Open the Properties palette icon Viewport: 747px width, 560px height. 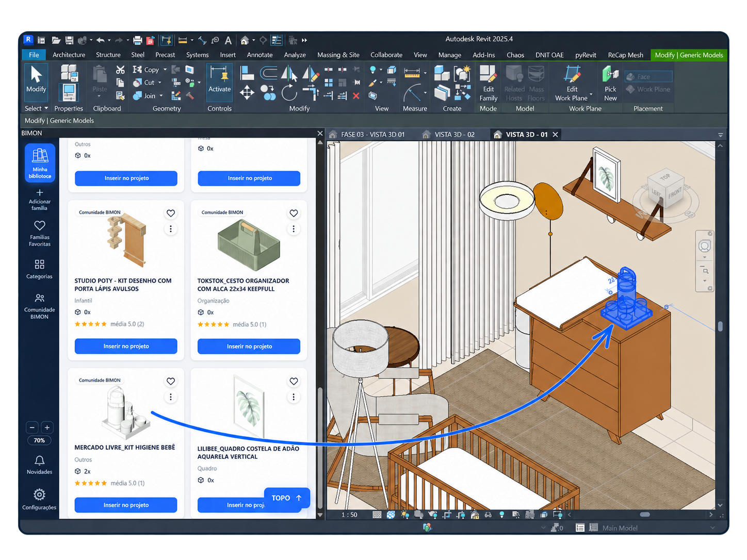68,93
